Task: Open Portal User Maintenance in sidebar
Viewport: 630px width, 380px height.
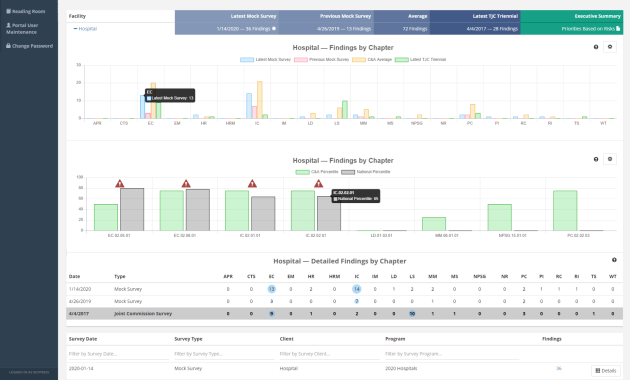Action: 22,29
